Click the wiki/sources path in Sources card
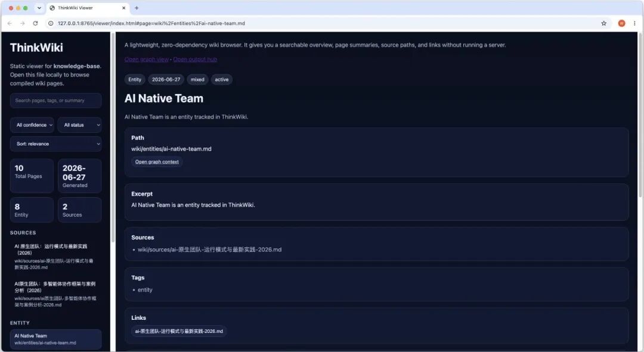Viewport: 644px width, 352px height. pyautogui.click(x=209, y=250)
